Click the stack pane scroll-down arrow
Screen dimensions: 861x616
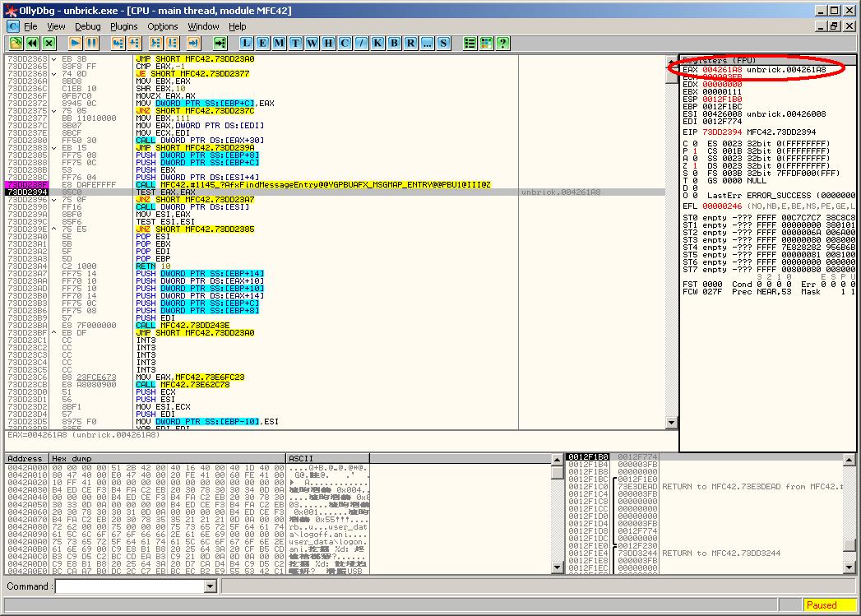click(849, 567)
